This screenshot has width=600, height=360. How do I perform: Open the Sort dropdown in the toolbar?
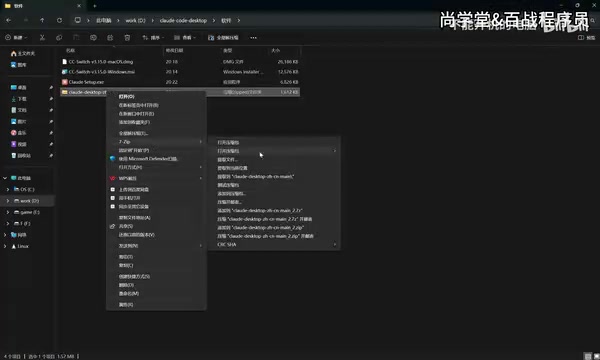153,37
